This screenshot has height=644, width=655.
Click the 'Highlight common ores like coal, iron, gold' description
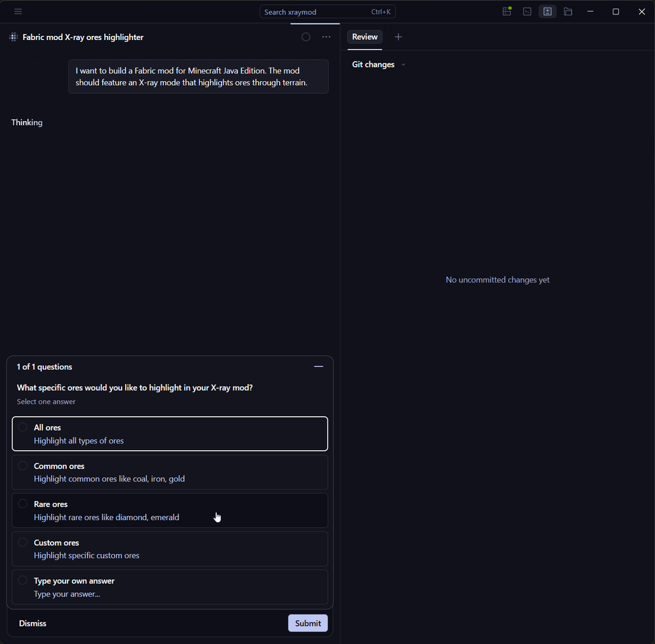pos(109,479)
